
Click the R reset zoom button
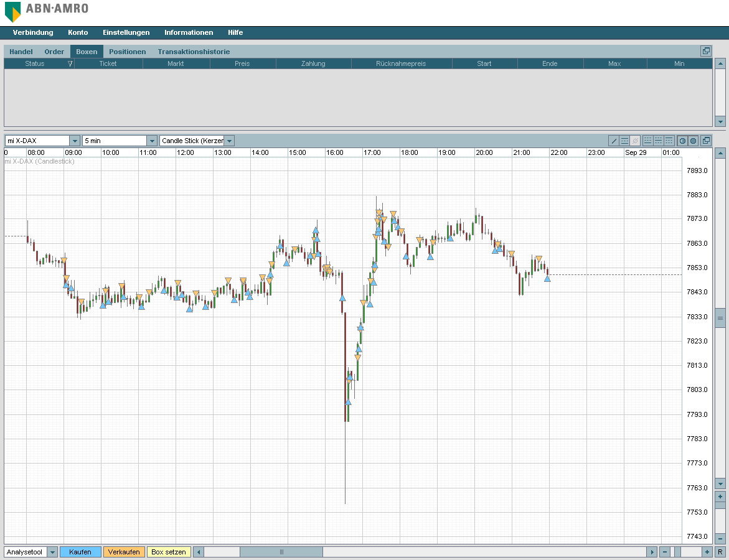pos(720,552)
